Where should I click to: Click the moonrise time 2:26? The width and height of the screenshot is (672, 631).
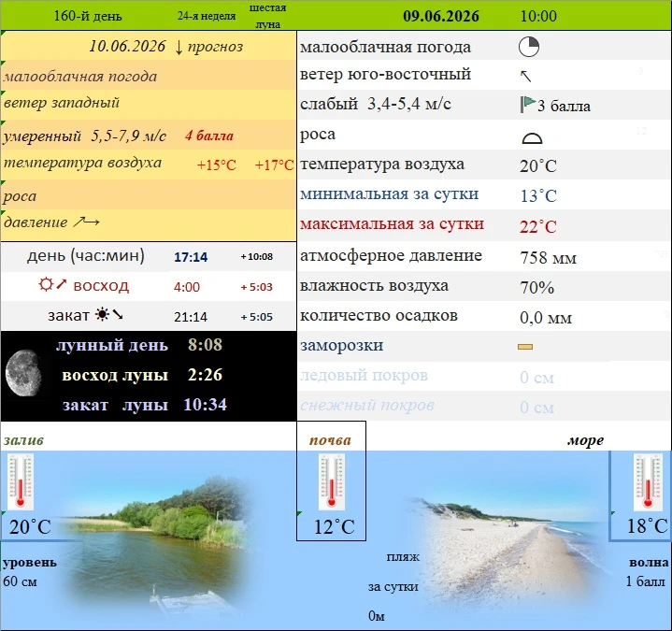pos(206,375)
